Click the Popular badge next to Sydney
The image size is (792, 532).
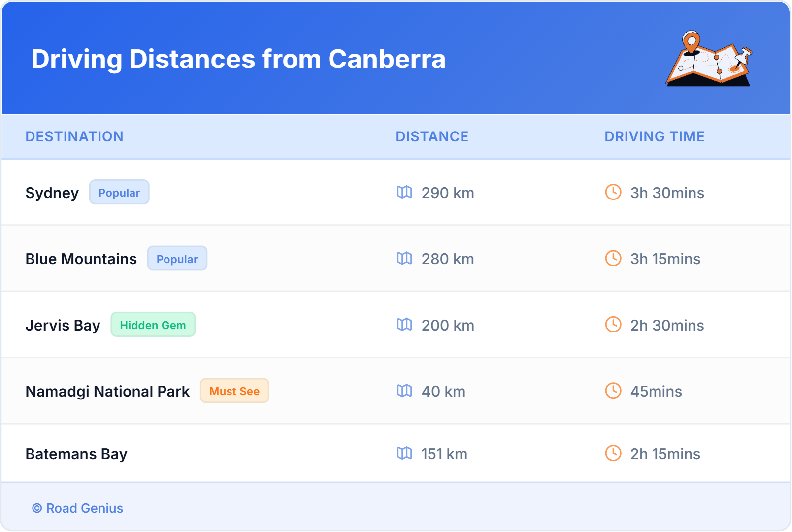pos(119,192)
